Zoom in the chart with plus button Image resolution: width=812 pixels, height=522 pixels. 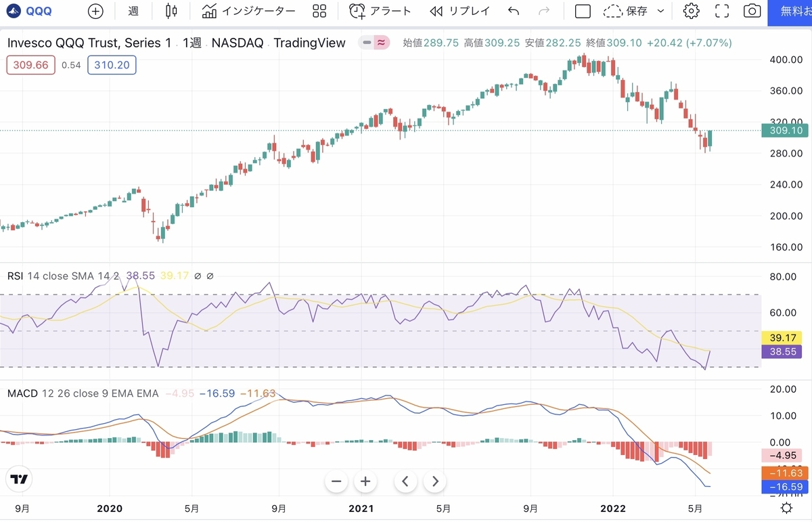[x=365, y=481]
